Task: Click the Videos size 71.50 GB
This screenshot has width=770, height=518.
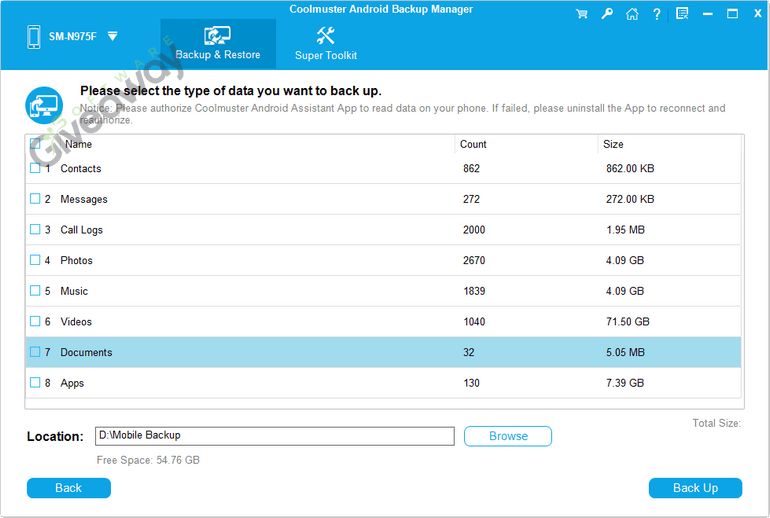Action: pos(627,322)
